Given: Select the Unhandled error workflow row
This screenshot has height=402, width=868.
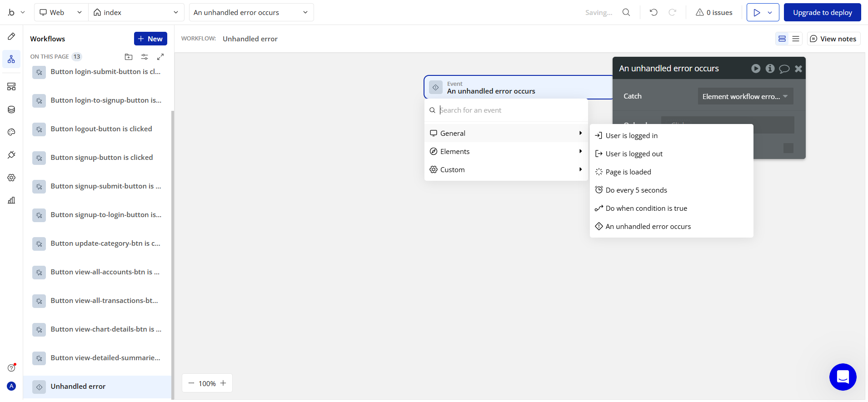Looking at the screenshot, I should click(97, 387).
